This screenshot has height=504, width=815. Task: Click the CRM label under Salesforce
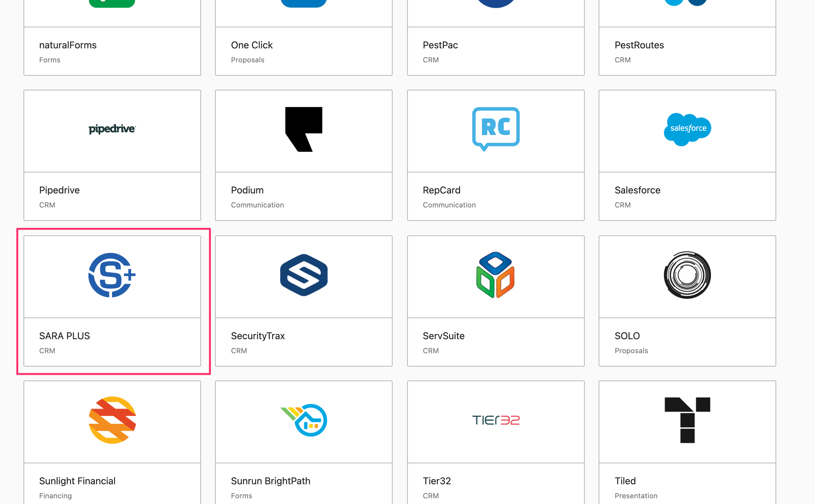coord(623,205)
